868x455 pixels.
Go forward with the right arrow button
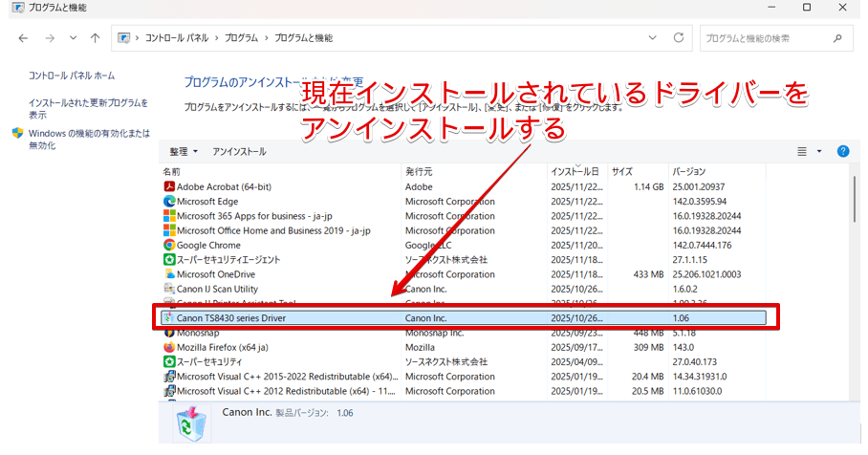click(x=50, y=38)
